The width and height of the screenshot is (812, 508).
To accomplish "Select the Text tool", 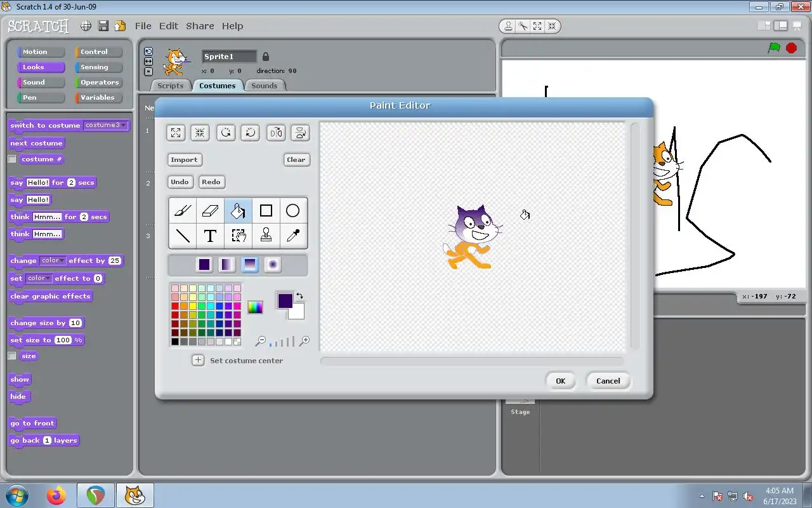I will click(x=210, y=236).
